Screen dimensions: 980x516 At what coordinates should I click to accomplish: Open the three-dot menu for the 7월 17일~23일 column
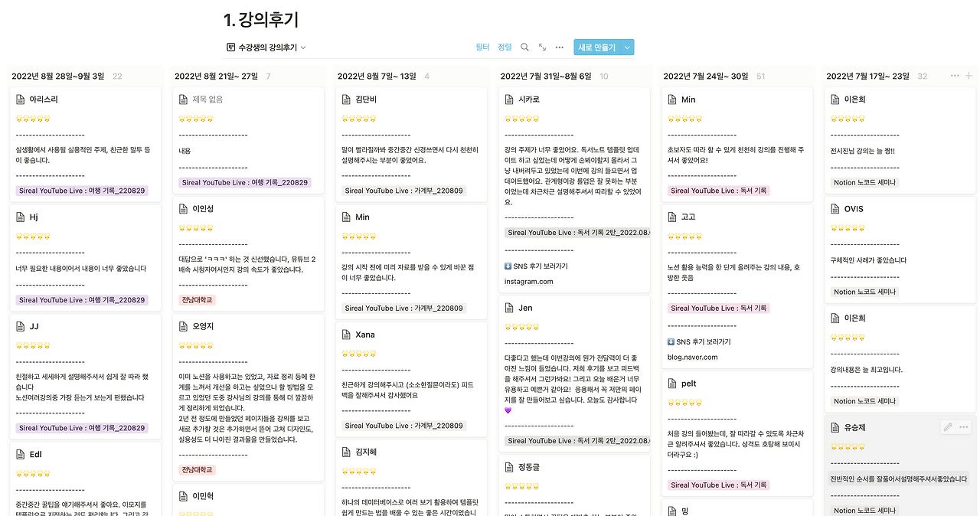coord(954,76)
